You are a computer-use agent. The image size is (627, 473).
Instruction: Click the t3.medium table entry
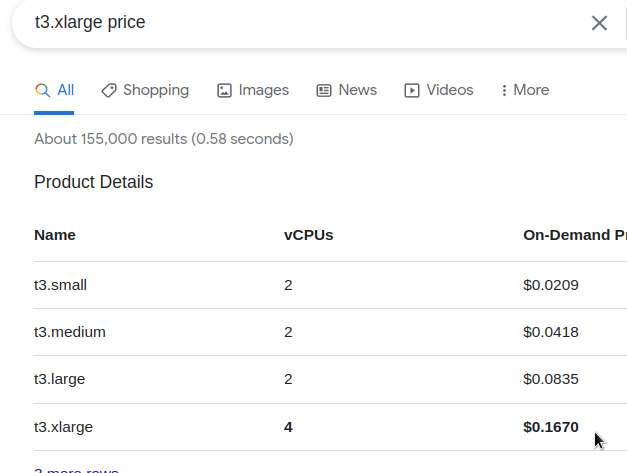pos(70,332)
